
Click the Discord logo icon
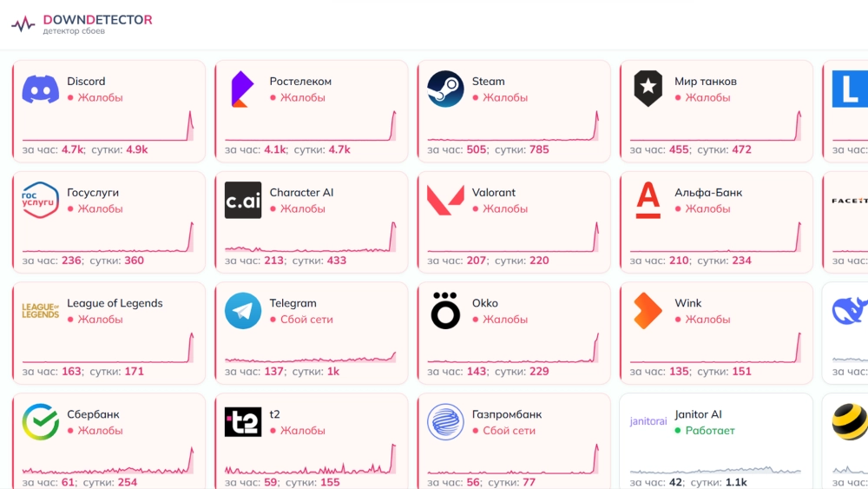[x=41, y=89]
